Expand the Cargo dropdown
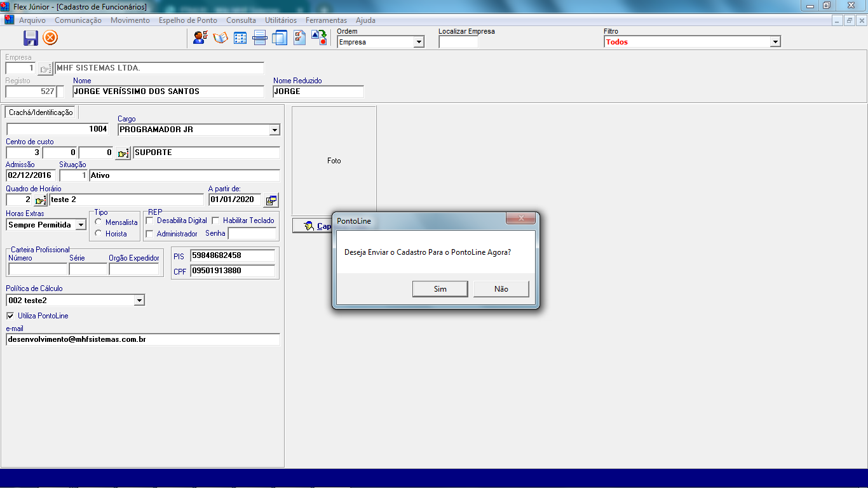Screen dimensions: 868x488 click(x=275, y=130)
